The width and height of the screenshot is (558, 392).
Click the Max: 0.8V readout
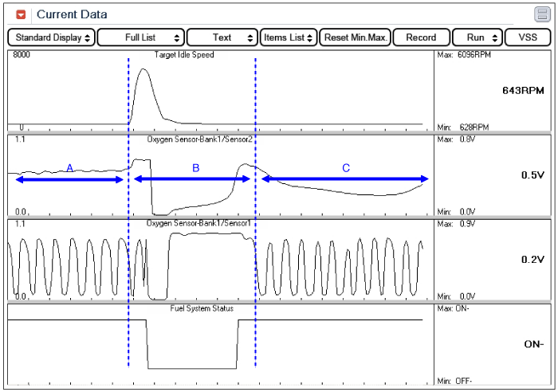click(456, 139)
